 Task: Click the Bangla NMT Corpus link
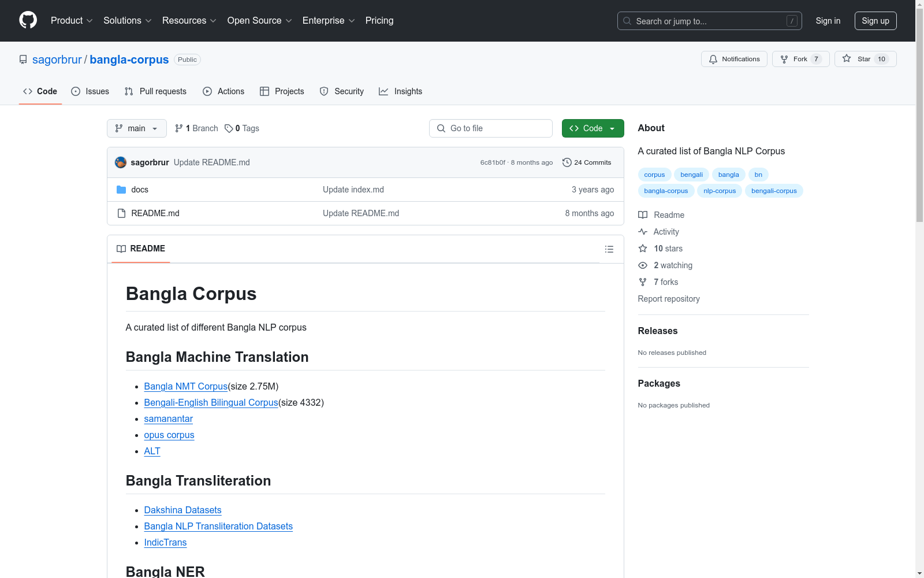(186, 386)
